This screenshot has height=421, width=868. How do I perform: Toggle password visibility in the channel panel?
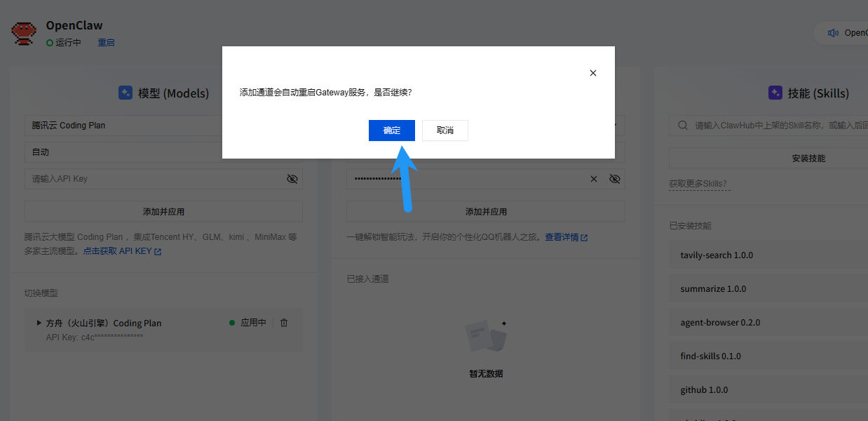tap(615, 179)
